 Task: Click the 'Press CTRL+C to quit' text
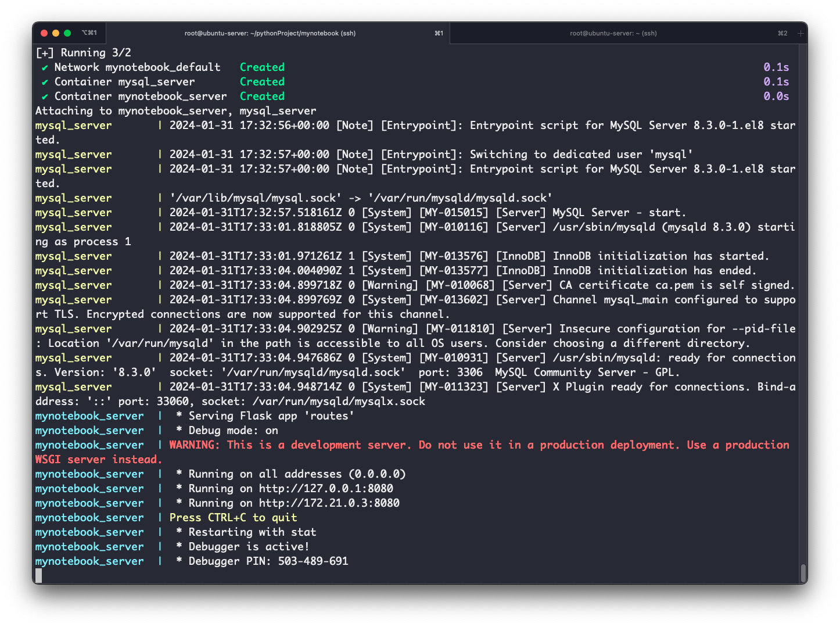click(233, 518)
